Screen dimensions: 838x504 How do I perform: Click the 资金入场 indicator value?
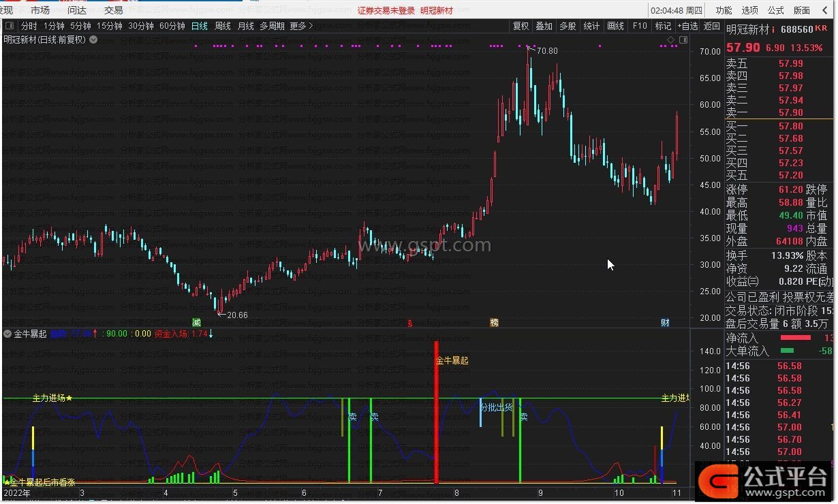tap(181, 334)
